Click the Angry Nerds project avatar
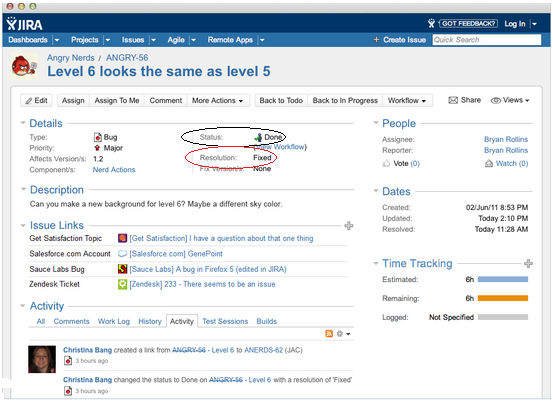The width and height of the screenshot is (553, 402). [x=24, y=66]
